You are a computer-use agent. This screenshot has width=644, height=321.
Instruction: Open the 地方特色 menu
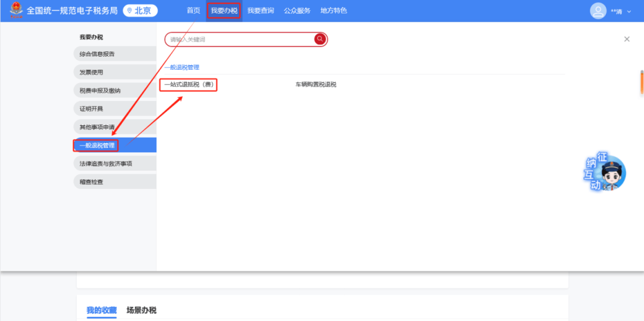(x=333, y=11)
